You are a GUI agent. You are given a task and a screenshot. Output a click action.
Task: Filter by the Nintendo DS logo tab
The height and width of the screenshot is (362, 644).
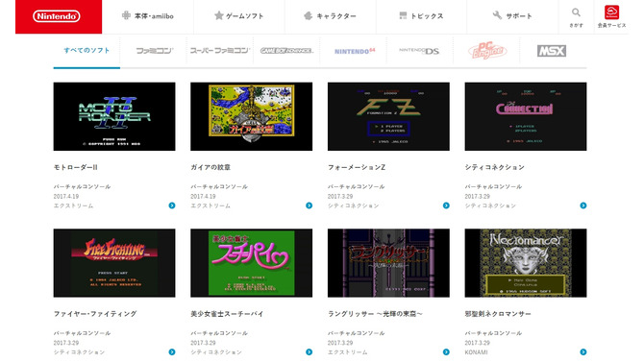(419, 51)
